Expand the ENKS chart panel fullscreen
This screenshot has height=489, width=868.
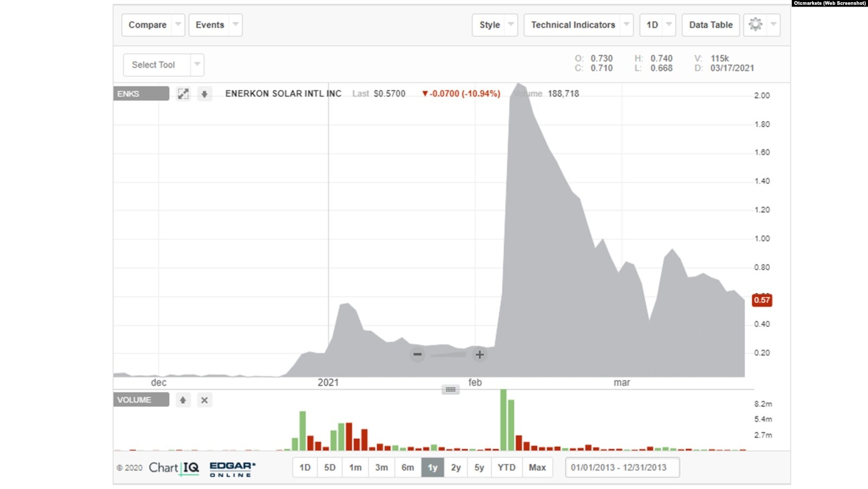click(x=183, y=94)
